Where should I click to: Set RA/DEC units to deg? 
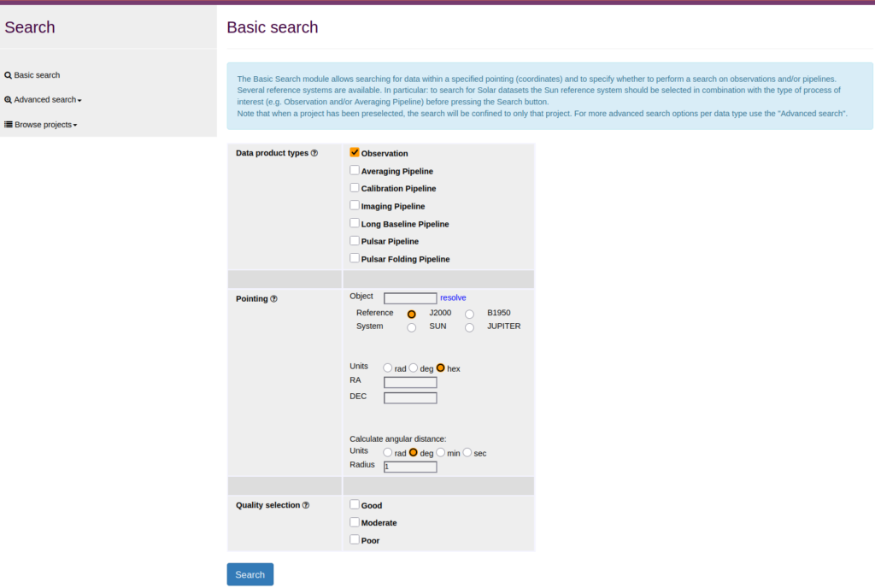coord(414,367)
